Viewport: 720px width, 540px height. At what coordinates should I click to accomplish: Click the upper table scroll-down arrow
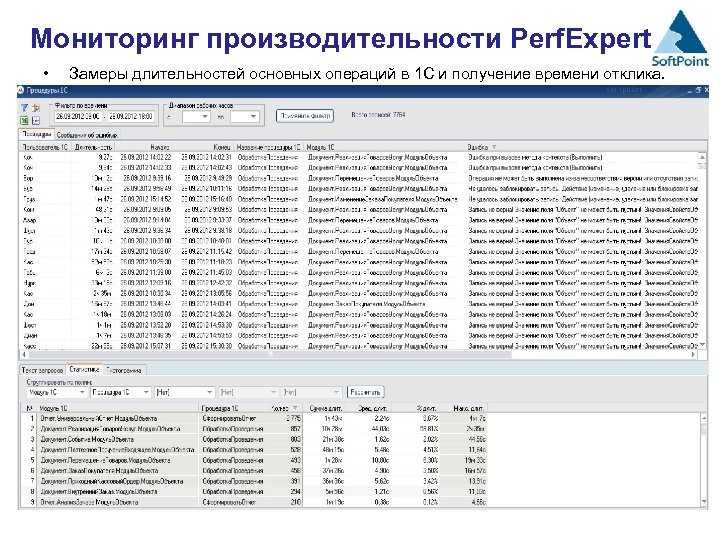pyautogui.click(x=702, y=344)
